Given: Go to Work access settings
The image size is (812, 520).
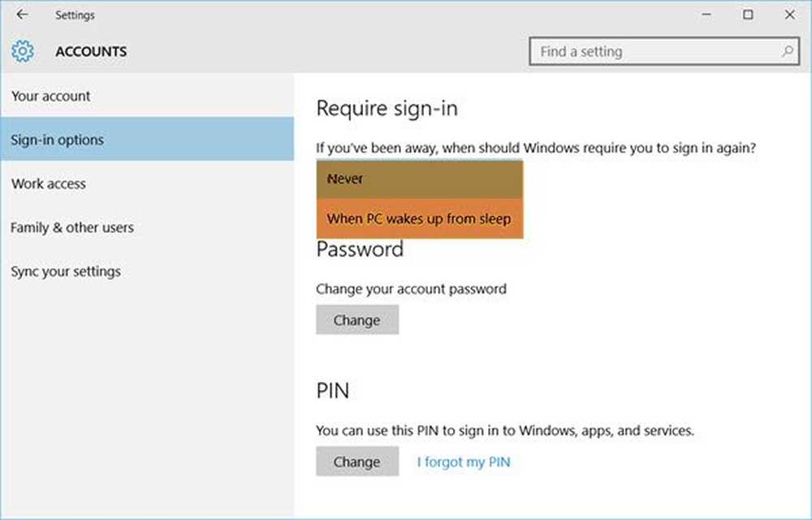Looking at the screenshot, I should pyautogui.click(x=147, y=183).
